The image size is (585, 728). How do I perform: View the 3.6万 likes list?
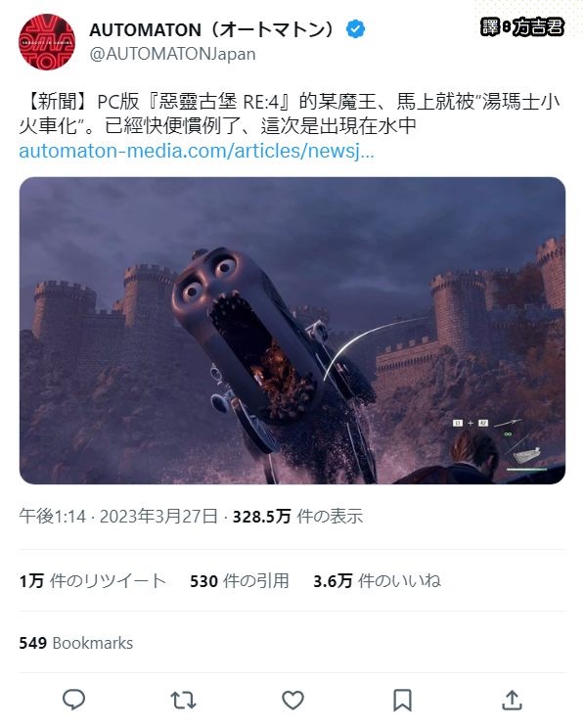click(377, 581)
